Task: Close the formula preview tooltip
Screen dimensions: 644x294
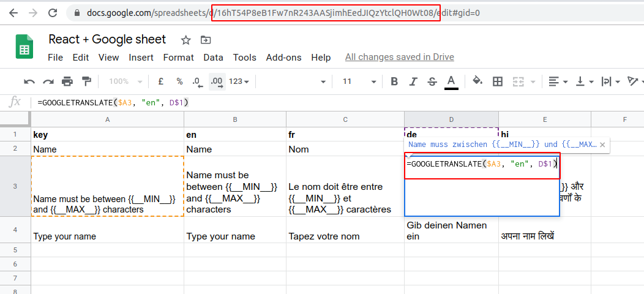Action: click(602, 145)
